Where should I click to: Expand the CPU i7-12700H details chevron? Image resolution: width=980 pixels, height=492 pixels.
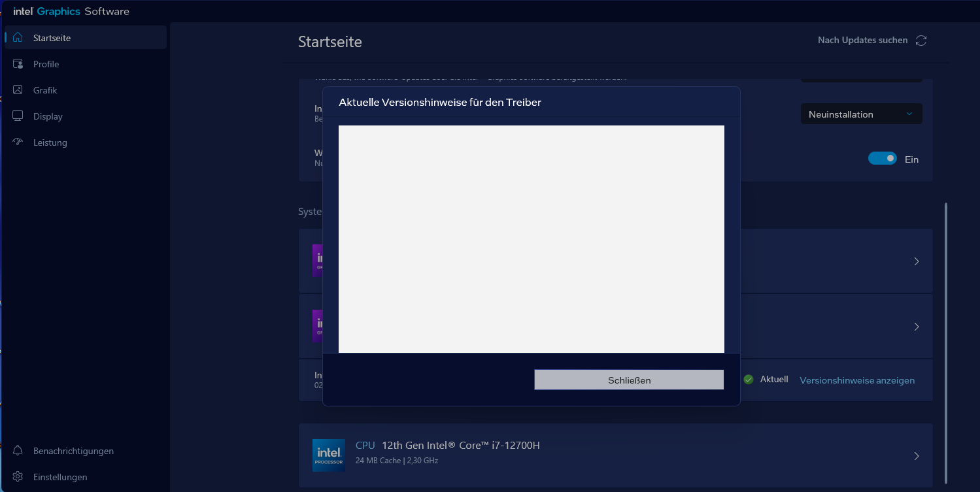917,456
